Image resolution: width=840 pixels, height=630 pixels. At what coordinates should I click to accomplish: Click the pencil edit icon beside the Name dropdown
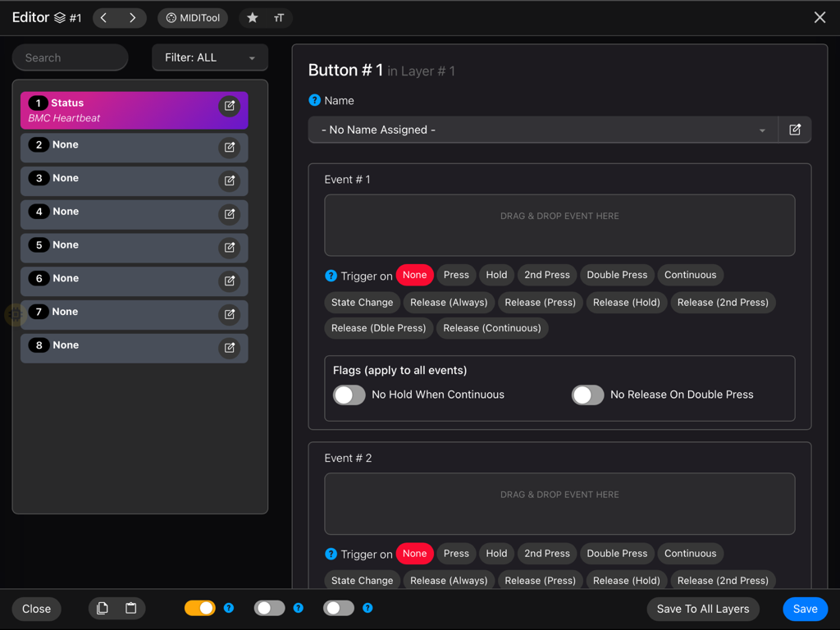coord(794,129)
